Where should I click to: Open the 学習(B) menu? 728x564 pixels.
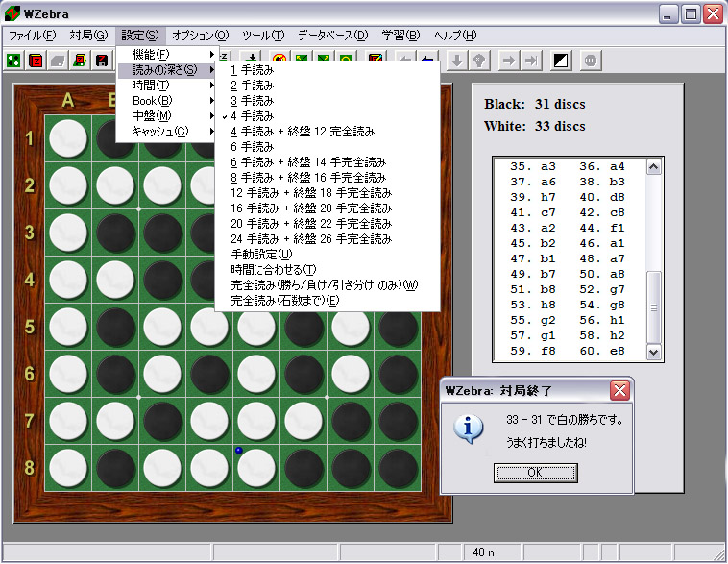pos(400,36)
